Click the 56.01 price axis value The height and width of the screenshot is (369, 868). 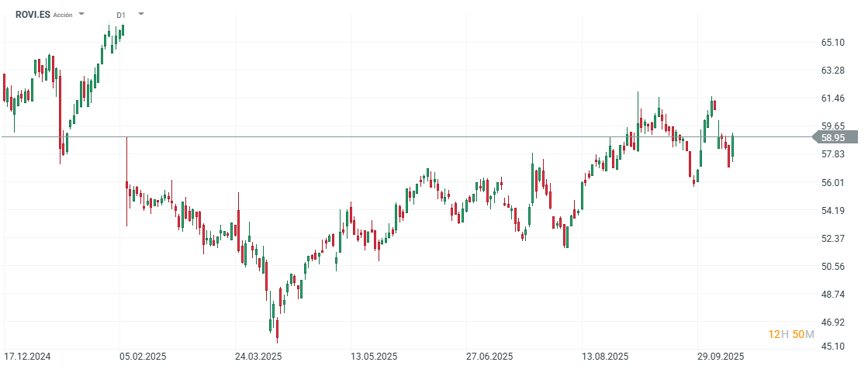coord(832,183)
